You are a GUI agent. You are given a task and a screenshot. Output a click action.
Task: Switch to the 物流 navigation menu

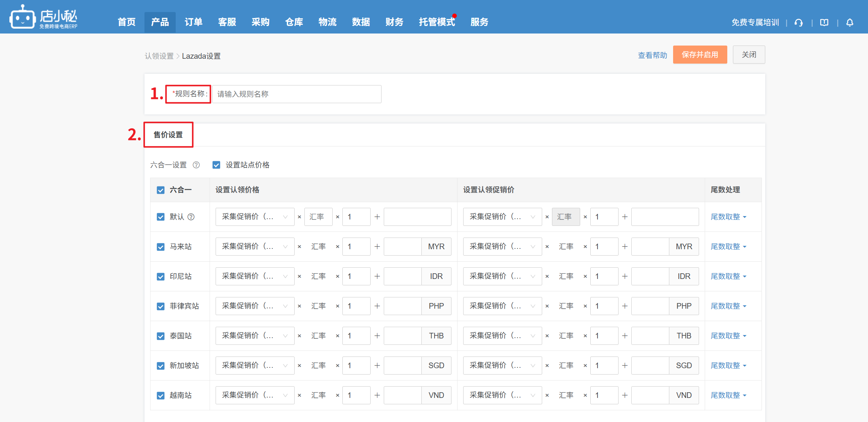[327, 22]
